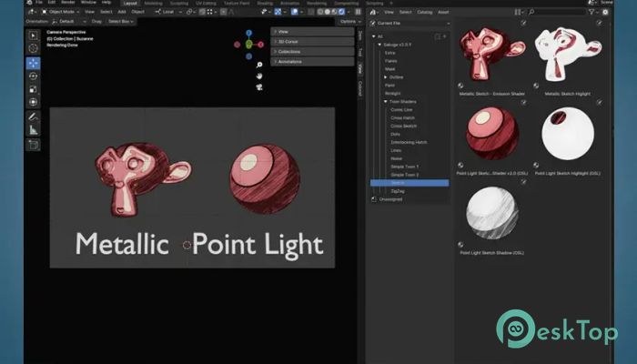
Task: Click the viewport zoom magnifier icon
Action: point(259,65)
